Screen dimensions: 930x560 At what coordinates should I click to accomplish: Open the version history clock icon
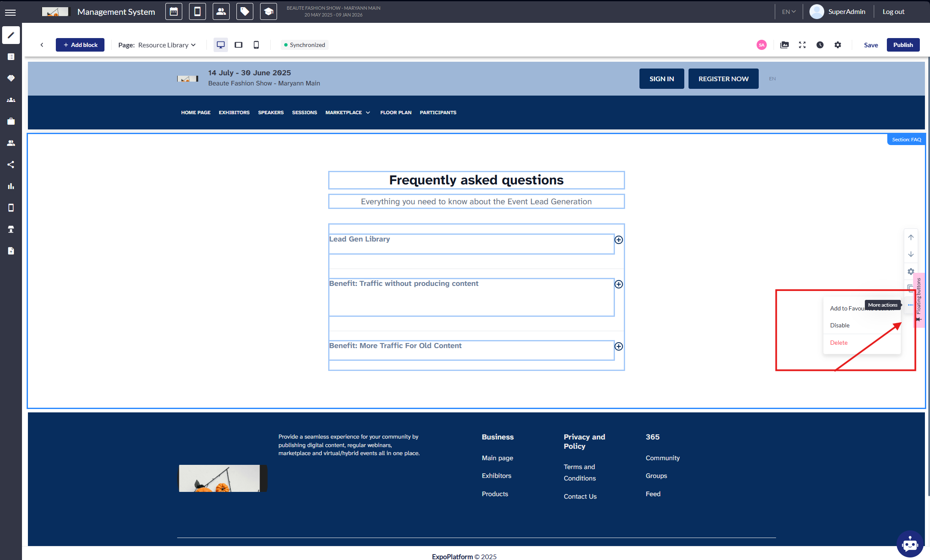(820, 45)
